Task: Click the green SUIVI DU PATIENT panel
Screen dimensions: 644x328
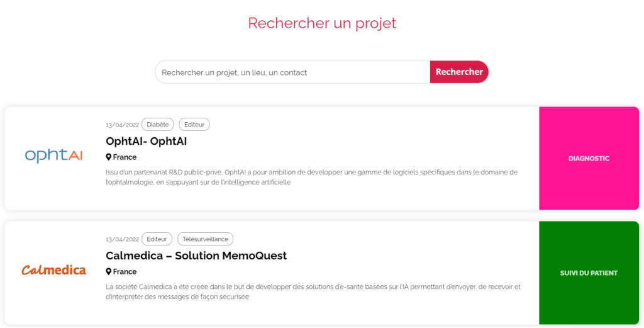Action: coord(589,273)
